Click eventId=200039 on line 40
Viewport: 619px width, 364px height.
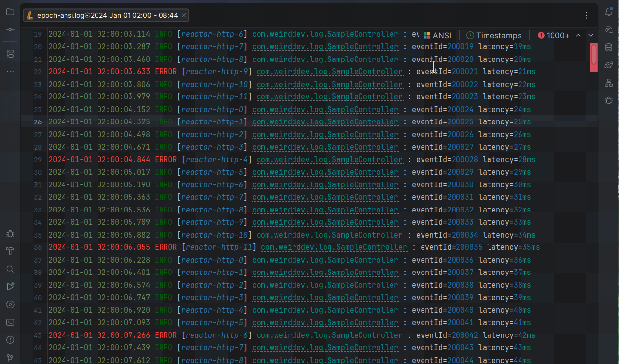[x=443, y=297]
